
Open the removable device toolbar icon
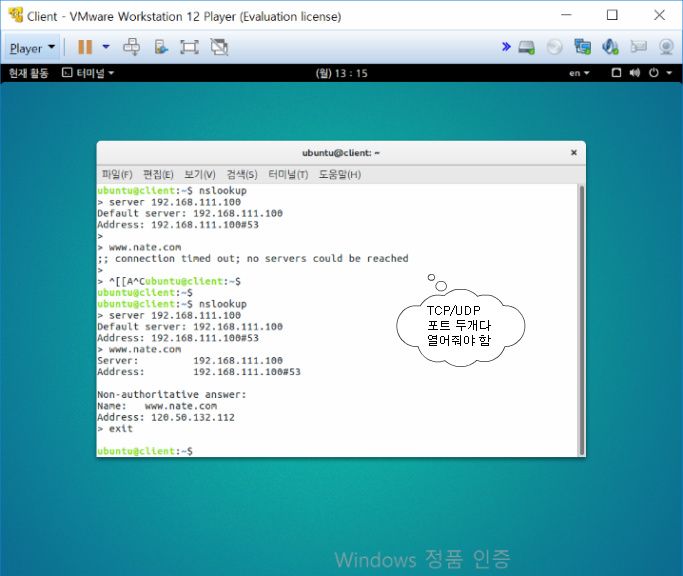(x=161, y=47)
